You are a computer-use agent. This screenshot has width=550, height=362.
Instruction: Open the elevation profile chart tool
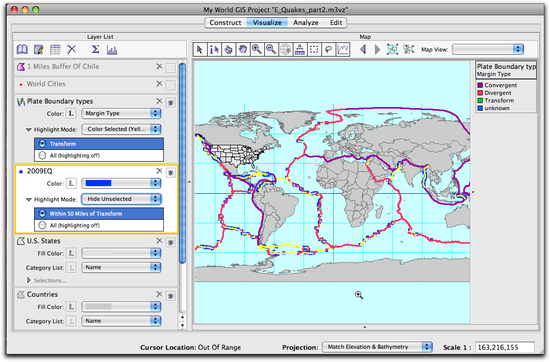pos(343,49)
